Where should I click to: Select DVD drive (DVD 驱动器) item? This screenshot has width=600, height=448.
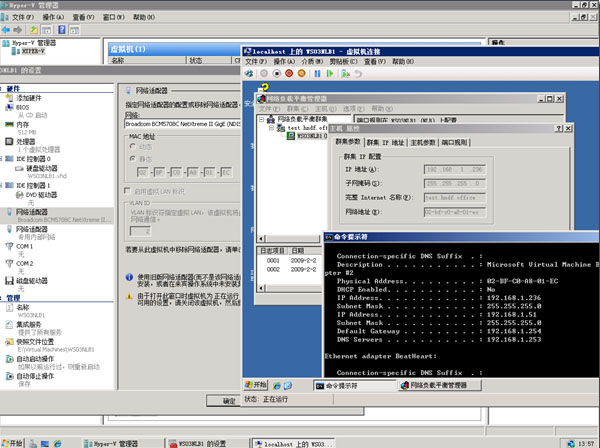coord(41,195)
